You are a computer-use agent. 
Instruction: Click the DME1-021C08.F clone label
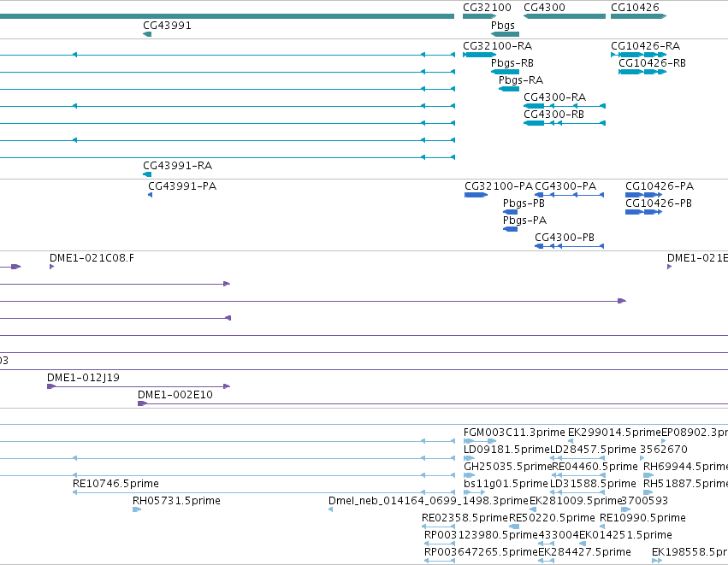click(92, 258)
